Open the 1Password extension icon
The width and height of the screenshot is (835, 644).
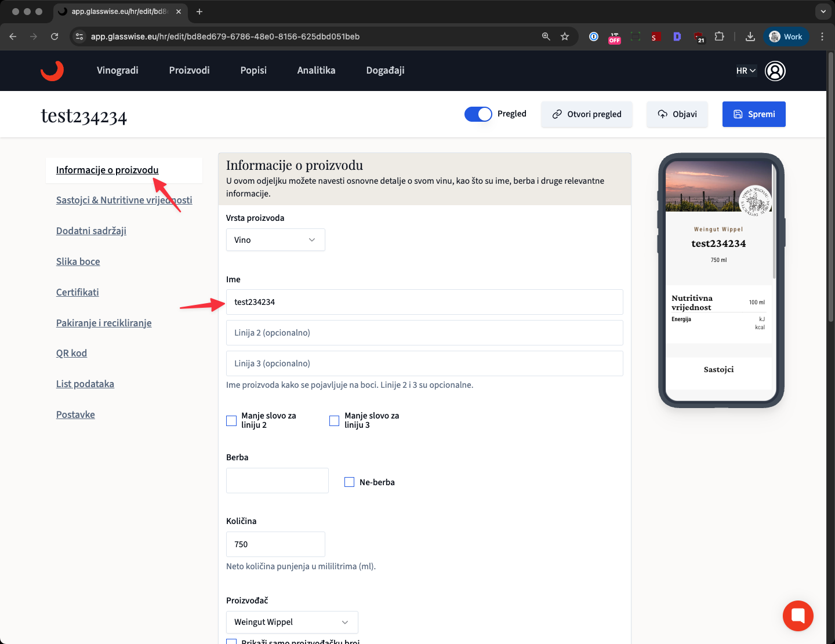tap(594, 37)
